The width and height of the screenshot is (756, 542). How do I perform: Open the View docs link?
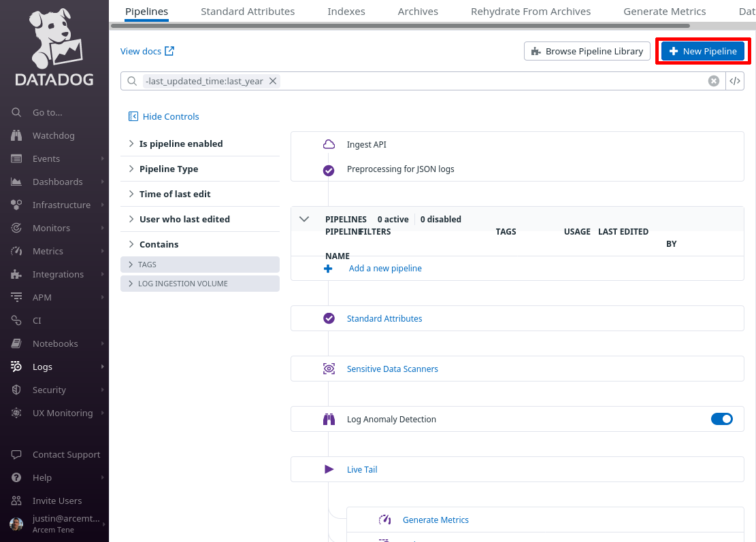[147, 51]
